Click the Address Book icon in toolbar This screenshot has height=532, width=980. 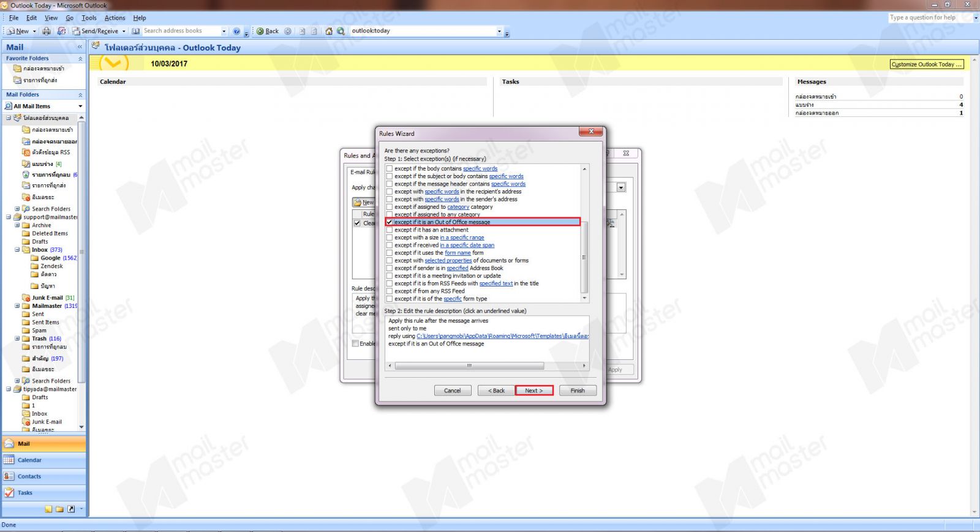pos(136,31)
